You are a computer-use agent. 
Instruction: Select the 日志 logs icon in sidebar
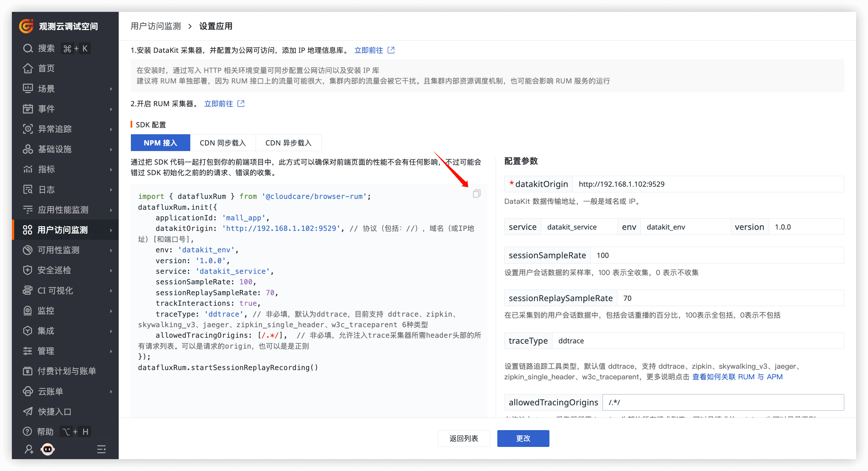pos(28,189)
